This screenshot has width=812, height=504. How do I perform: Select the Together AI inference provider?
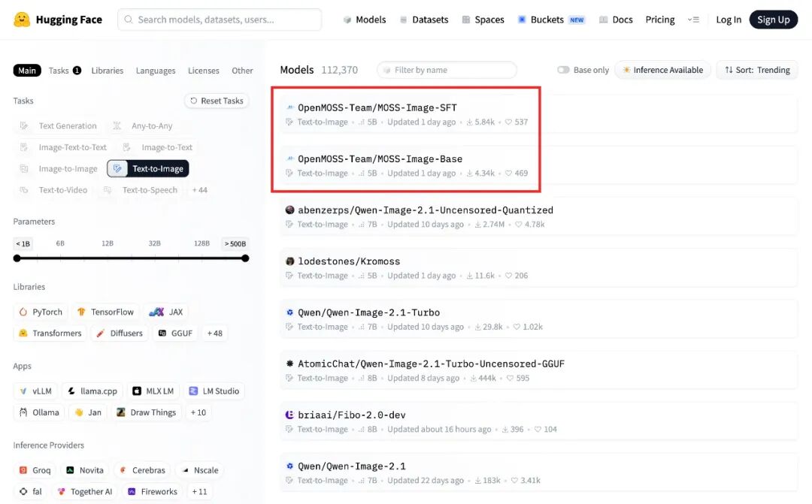(x=85, y=491)
